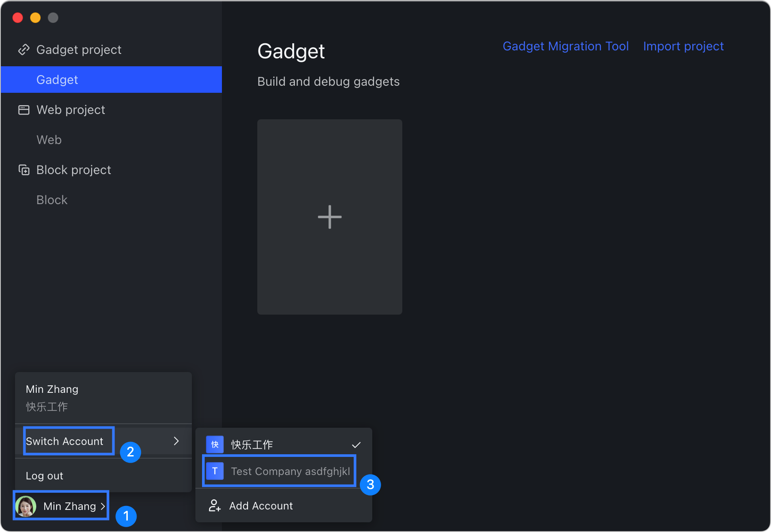Open the Block section in sidebar
Image resolution: width=771 pixels, height=532 pixels.
click(x=52, y=200)
